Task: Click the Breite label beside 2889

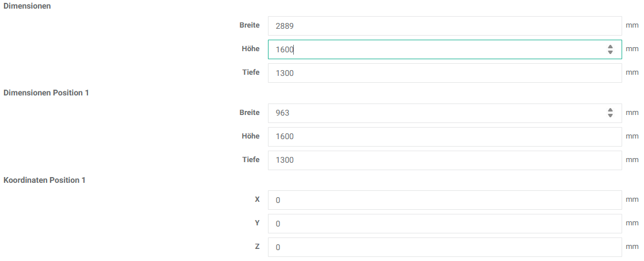Action: 250,25
